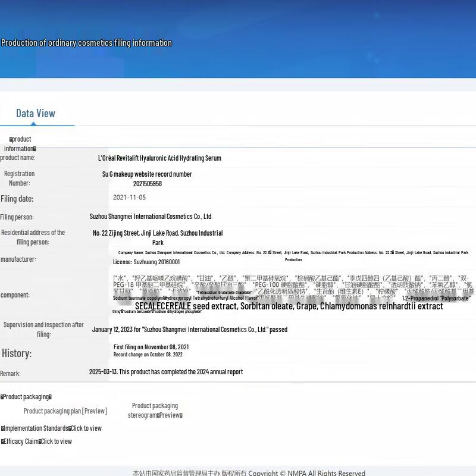This screenshot has width=476, height=476.
Task: Click the SECALECEREALE seed extract ingredient line
Action: [x=289, y=306]
